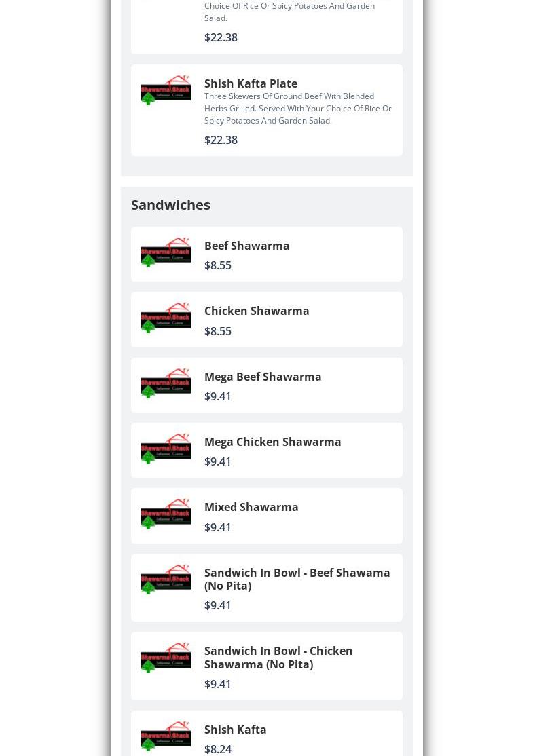Click the Shish Kafta Plate logo thumbnail
Screen dimensions: 533x756
coord(165,90)
